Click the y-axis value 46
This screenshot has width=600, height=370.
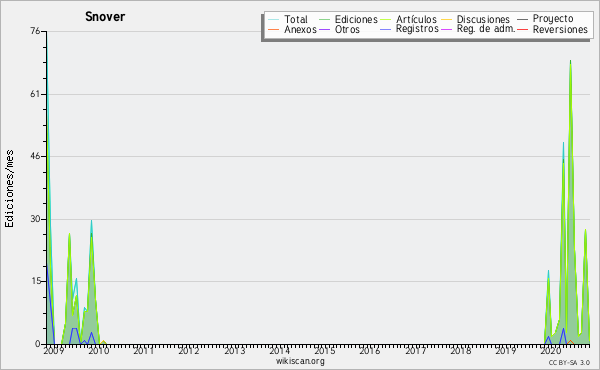pos(35,156)
